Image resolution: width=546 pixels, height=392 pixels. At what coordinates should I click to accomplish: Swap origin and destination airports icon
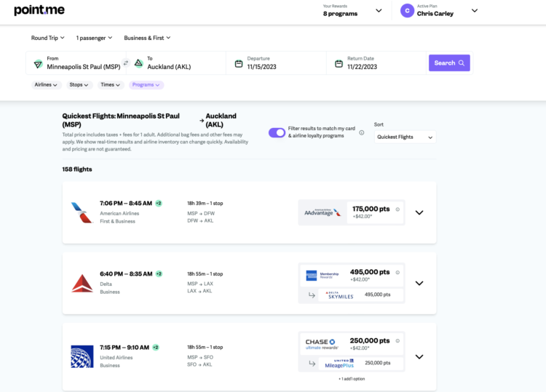point(126,63)
